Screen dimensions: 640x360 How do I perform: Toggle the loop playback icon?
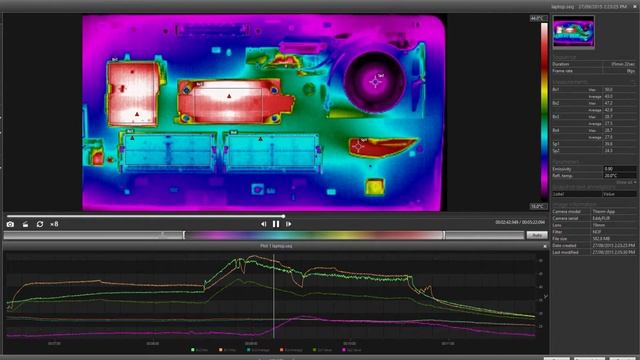point(40,224)
